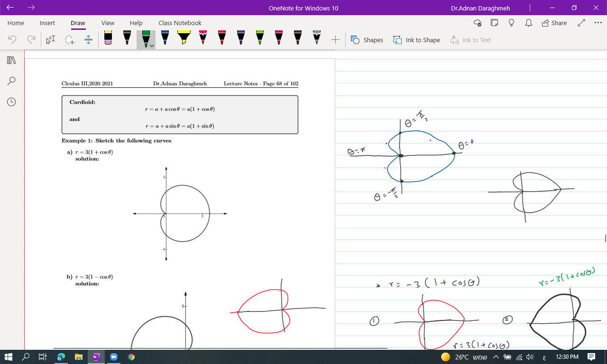This screenshot has height=364, width=607.
Task: Click the Add Pen plus icon
Action: [x=335, y=40]
